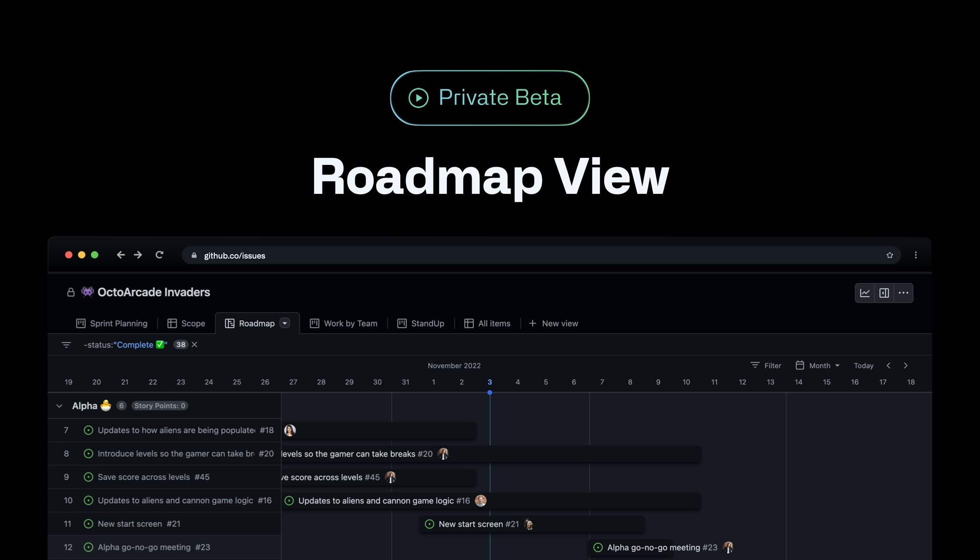Open the ellipsis options menu icon

pos(903,293)
